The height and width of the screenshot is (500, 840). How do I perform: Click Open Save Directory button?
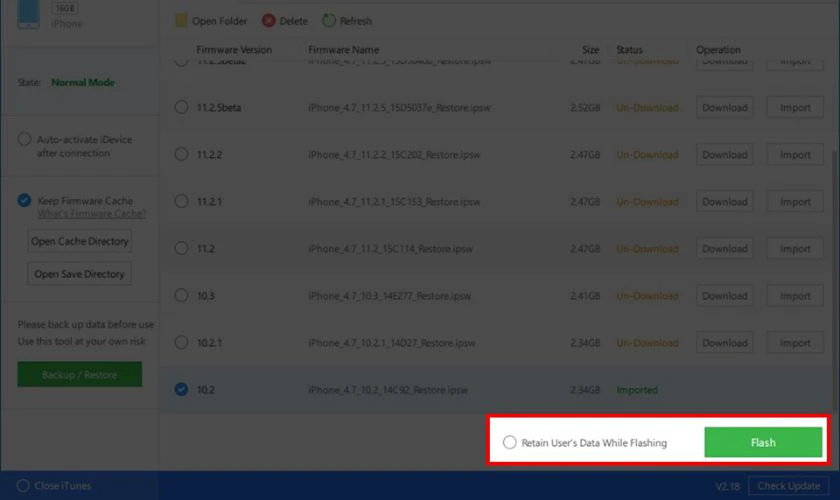(x=79, y=274)
